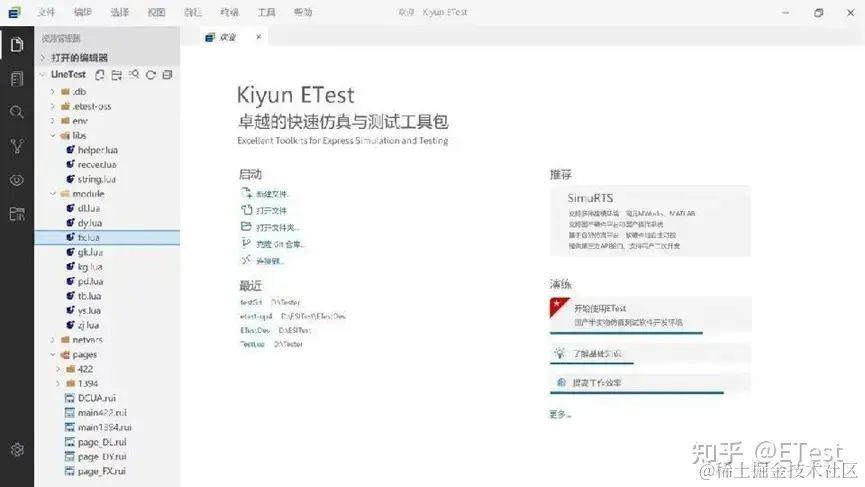Open the 选择 menu
Screen dimensions: 865x487
(x=120, y=12)
